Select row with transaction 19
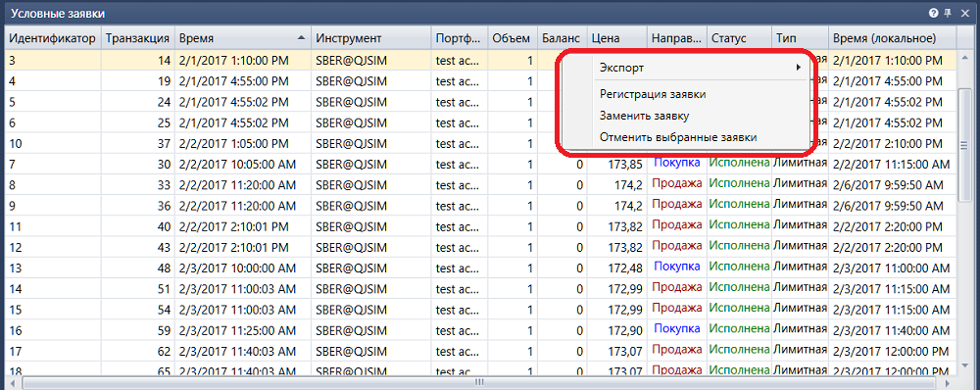This screenshot has height=390, width=980. [480, 80]
